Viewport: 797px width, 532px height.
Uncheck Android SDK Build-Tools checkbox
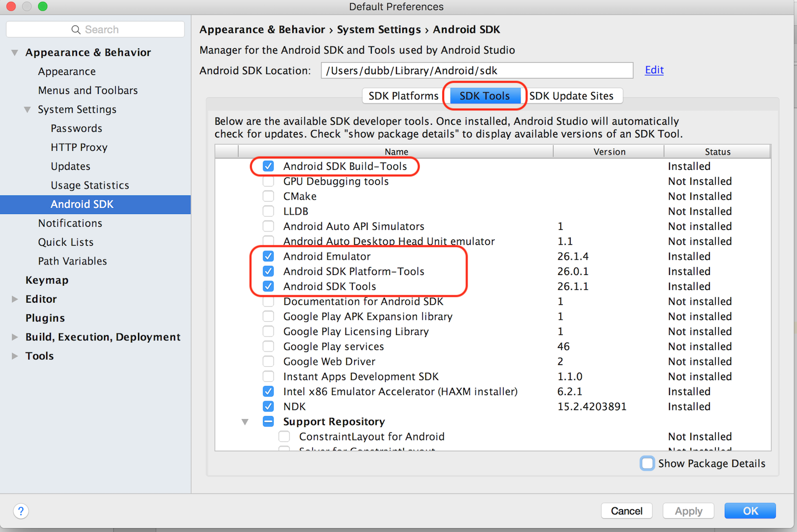click(268, 166)
